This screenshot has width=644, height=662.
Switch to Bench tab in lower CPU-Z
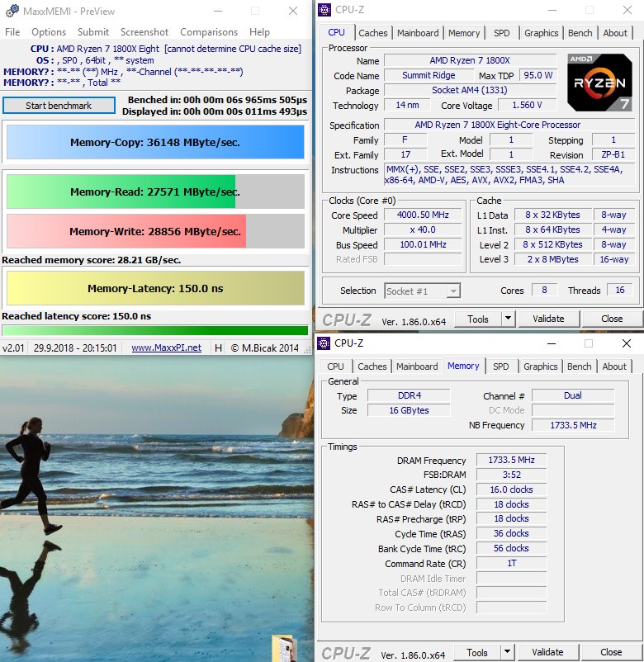579,366
